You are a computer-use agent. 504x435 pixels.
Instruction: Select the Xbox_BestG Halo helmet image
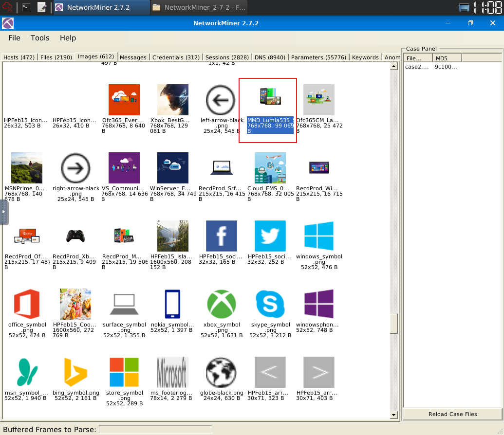pos(172,100)
